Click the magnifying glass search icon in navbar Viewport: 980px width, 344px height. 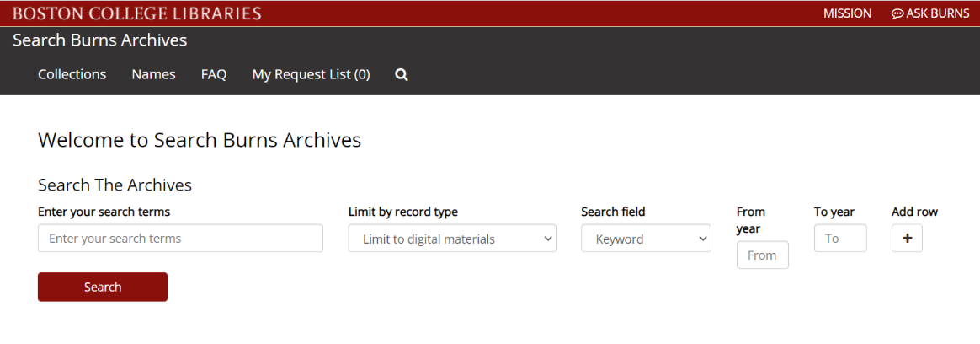point(402,75)
